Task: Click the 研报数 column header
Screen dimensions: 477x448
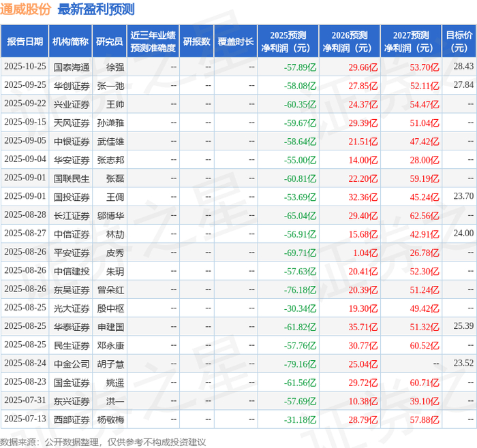Action: [197, 42]
